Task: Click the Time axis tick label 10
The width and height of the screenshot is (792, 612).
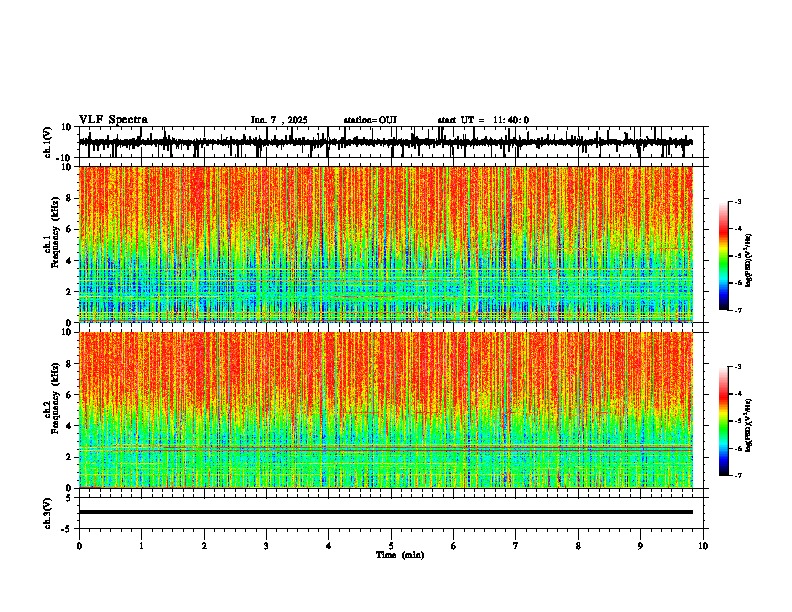Action: [703, 546]
